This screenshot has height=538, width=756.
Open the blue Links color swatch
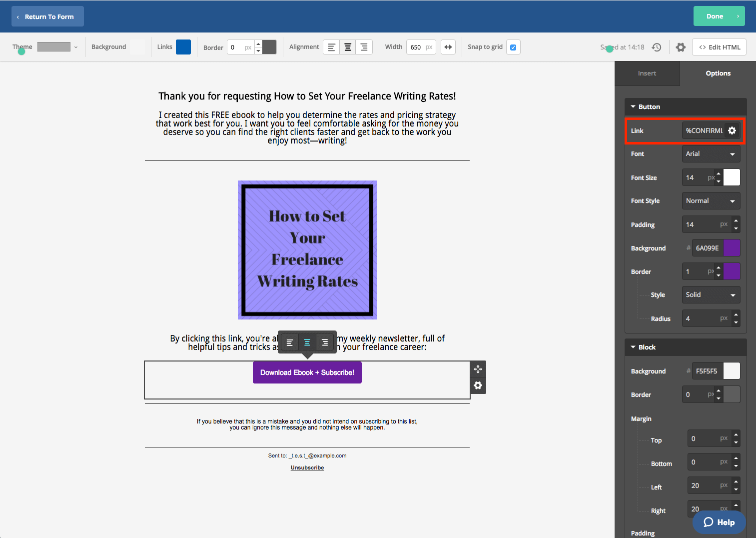coord(183,47)
